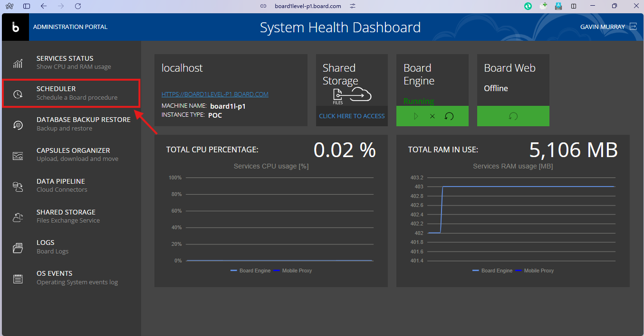
Task: Click the 403.2 axis label in RAM chart
Action: click(417, 177)
